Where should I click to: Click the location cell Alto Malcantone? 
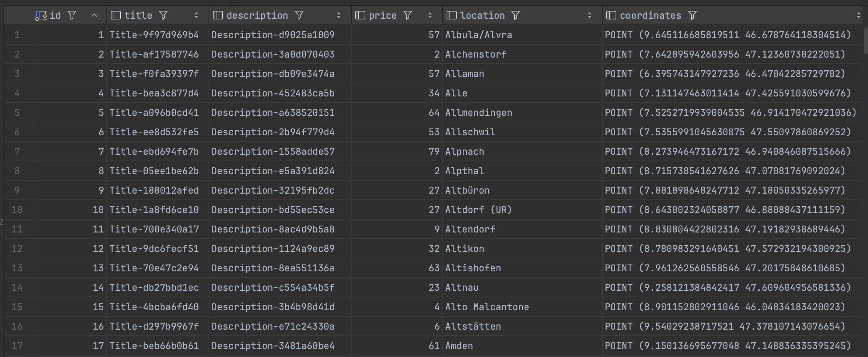pos(487,307)
